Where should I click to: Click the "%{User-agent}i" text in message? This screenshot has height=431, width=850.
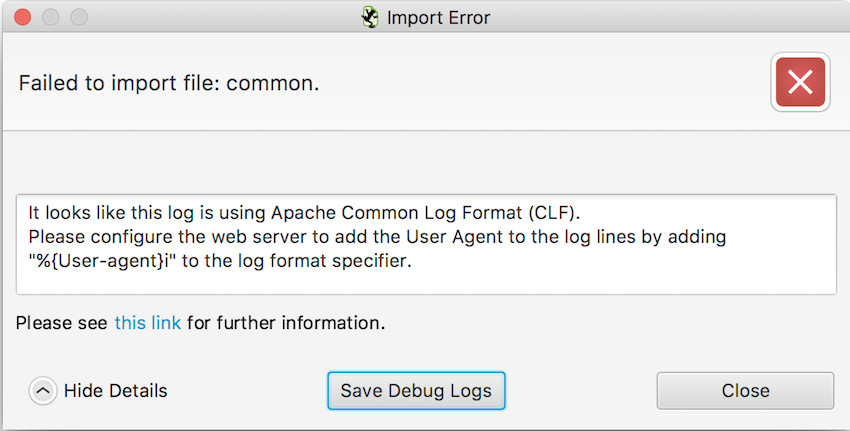102,261
